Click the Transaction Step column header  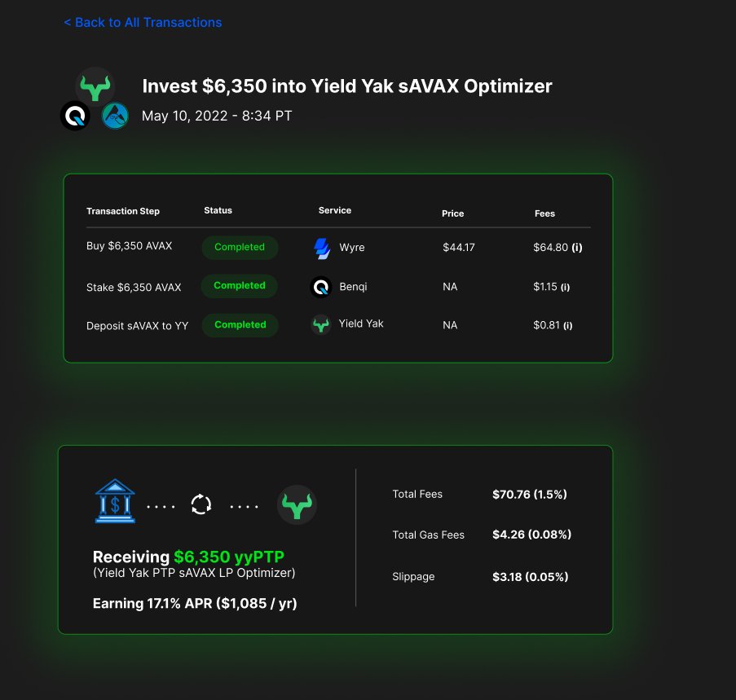pyautogui.click(x=123, y=211)
